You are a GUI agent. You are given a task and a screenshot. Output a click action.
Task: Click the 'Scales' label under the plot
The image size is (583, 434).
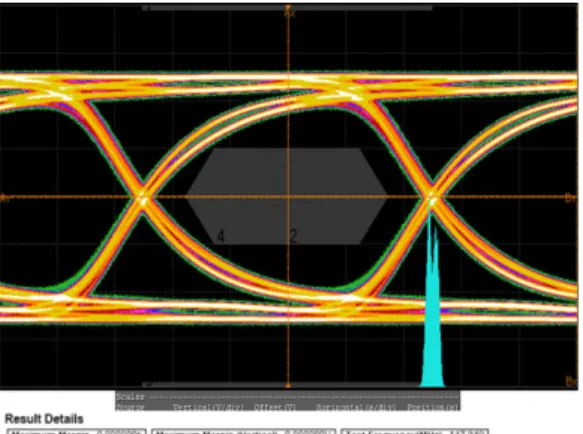click(130, 397)
